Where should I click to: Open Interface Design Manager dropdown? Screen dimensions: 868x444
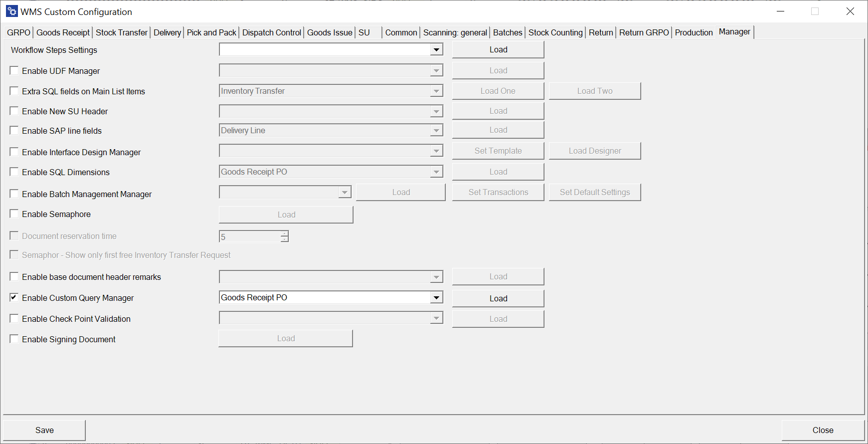point(436,151)
